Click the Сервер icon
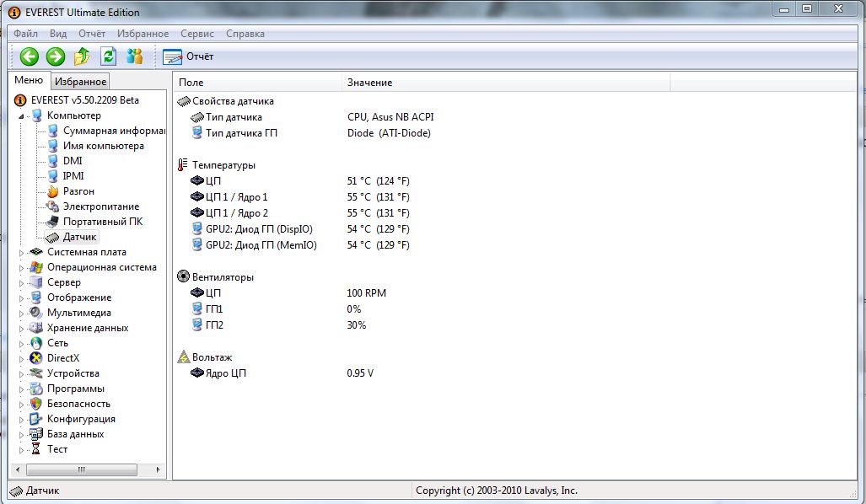Image resolution: width=866 pixels, height=504 pixels. [36, 282]
